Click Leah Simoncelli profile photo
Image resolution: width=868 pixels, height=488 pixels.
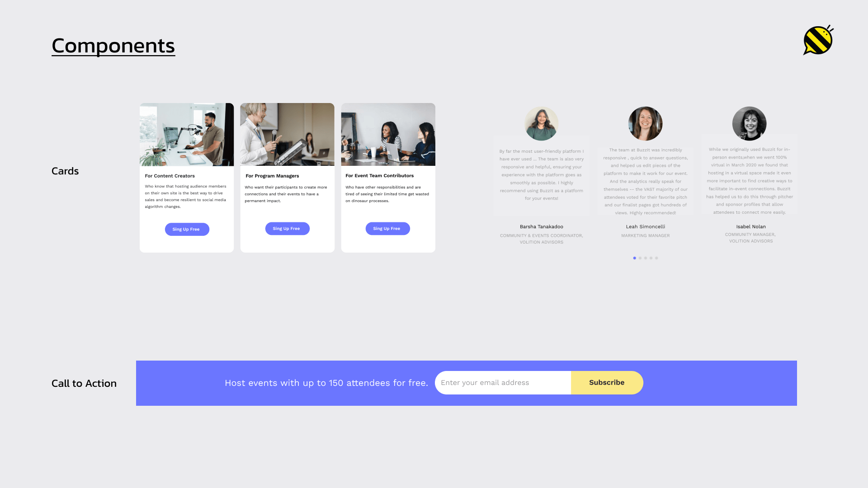pos(646,123)
